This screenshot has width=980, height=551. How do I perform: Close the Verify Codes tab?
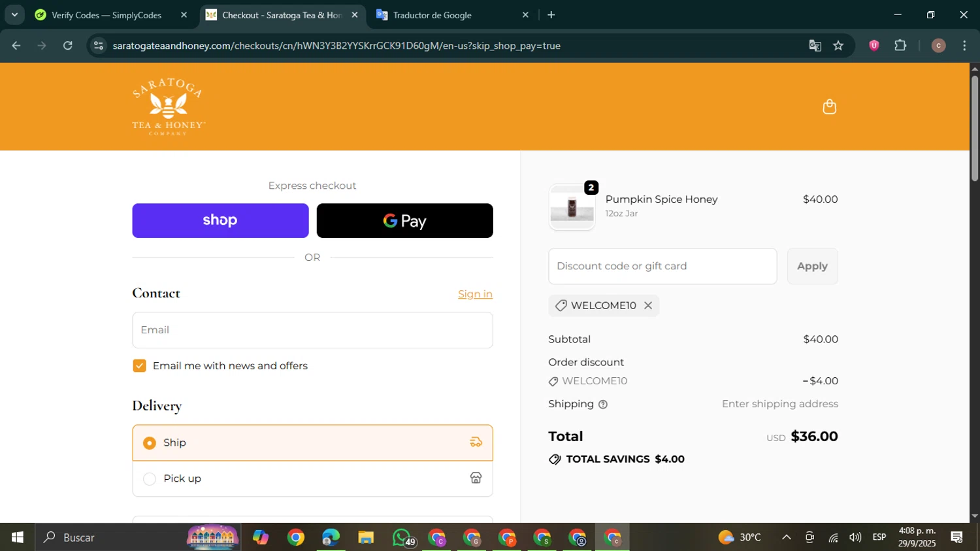pos(184,15)
